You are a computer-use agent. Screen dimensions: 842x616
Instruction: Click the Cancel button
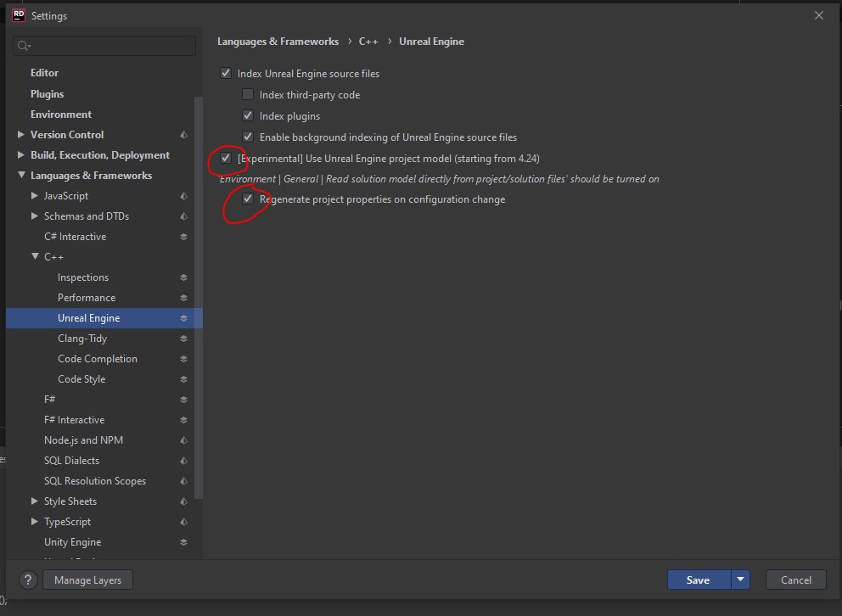tap(796, 580)
